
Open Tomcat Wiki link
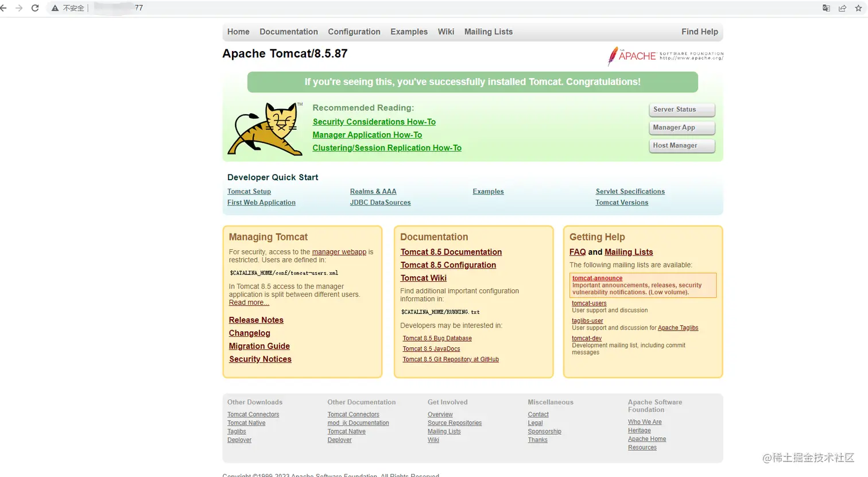[424, 278]
